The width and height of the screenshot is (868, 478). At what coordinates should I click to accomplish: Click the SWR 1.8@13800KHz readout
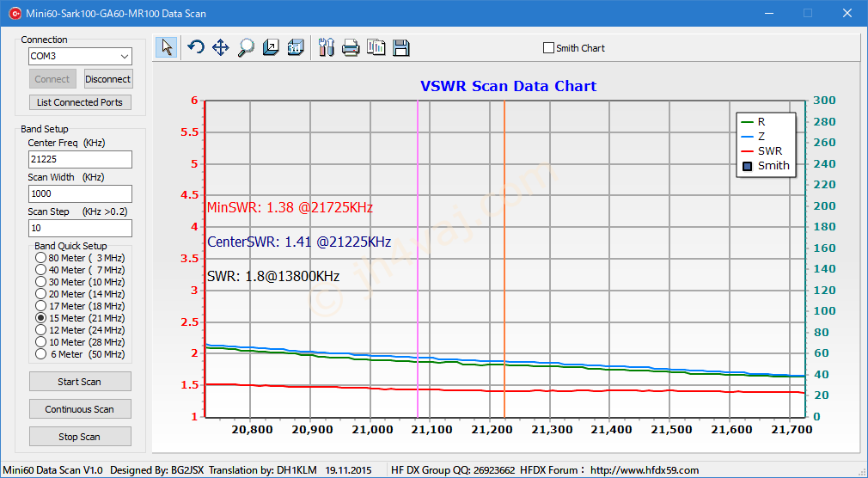pos(273,276)
